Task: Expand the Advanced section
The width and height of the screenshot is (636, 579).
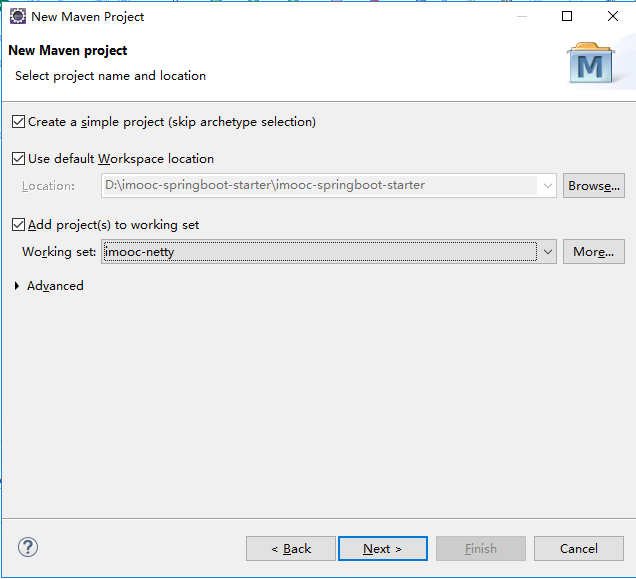Action: 17,286
